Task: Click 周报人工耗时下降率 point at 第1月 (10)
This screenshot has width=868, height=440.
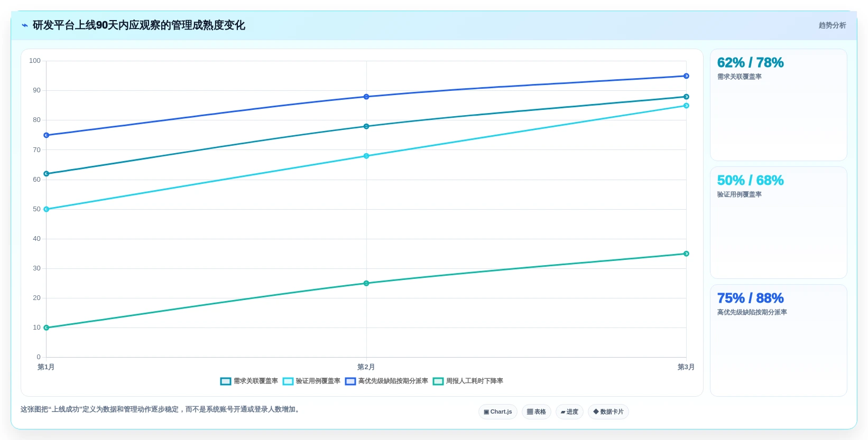Action: 47,327
